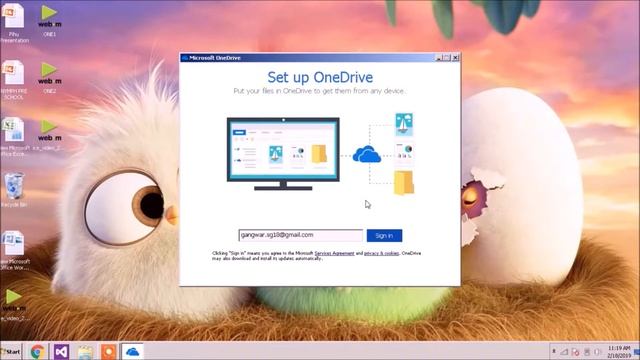Open the orange app on the taskbar
Viewport: 640px width, 360px height.
click(109, 351)
